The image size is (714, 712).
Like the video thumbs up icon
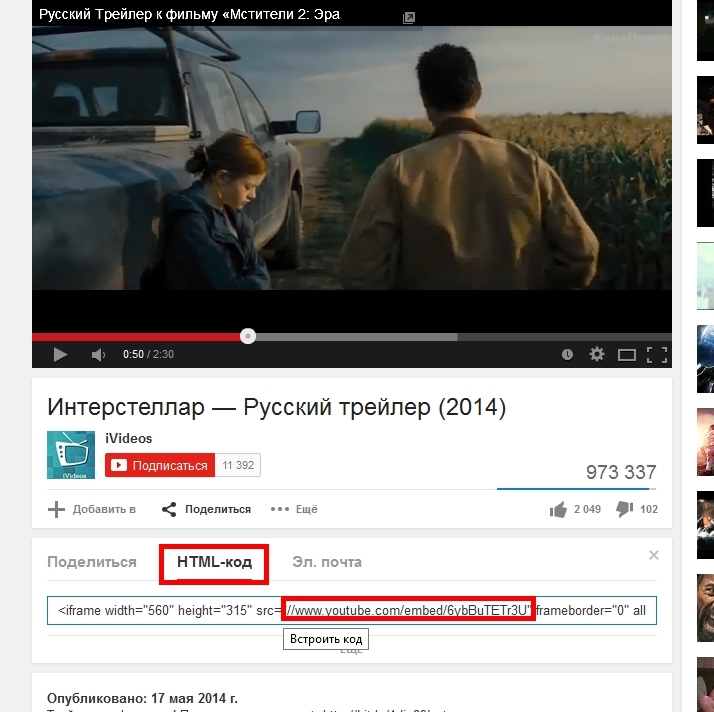558,509
